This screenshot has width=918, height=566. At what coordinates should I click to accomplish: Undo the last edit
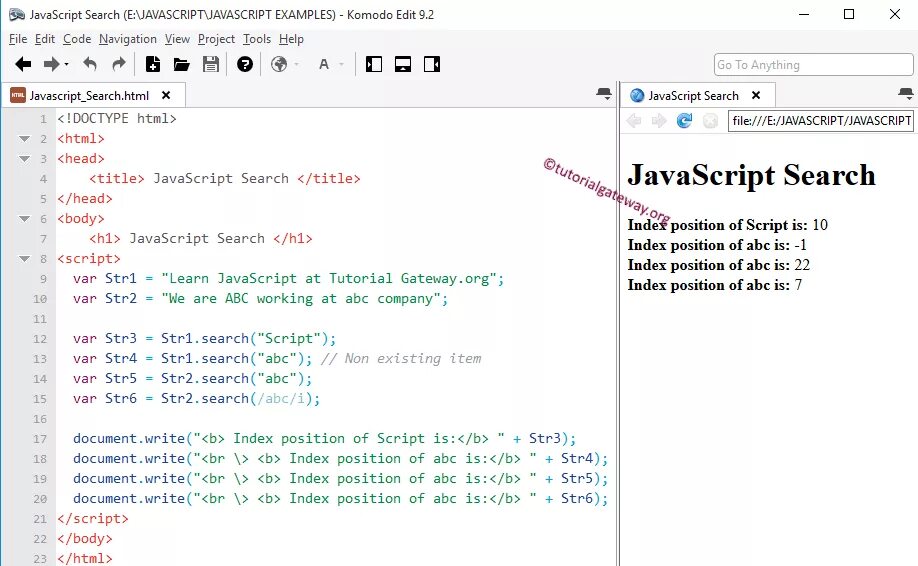(x=90, y=64)
